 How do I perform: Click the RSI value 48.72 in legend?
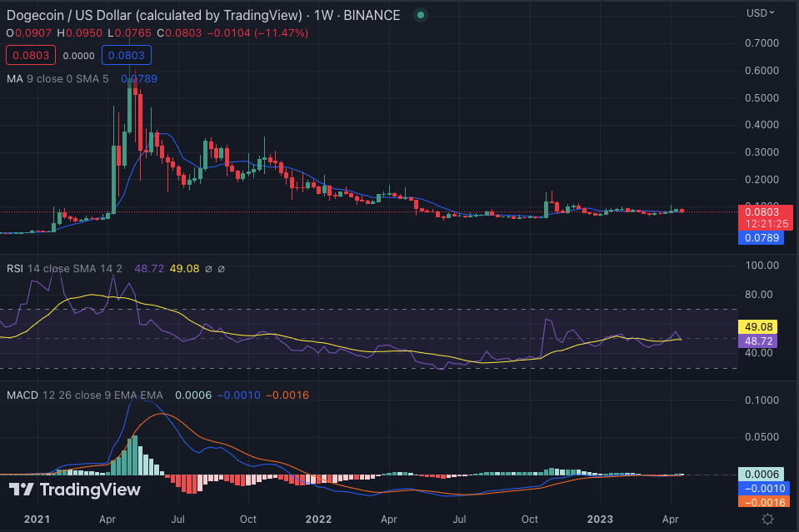click(x=149, y=268)
